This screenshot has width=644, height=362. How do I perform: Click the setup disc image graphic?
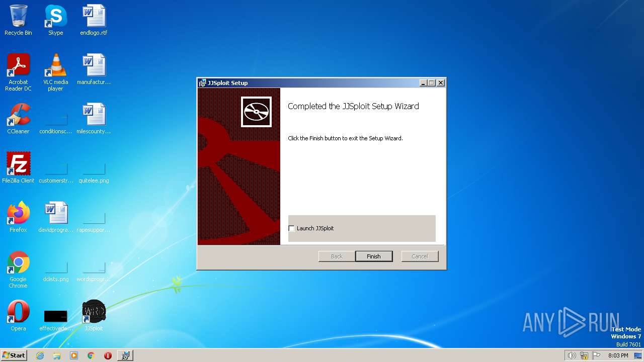(256, 112)
